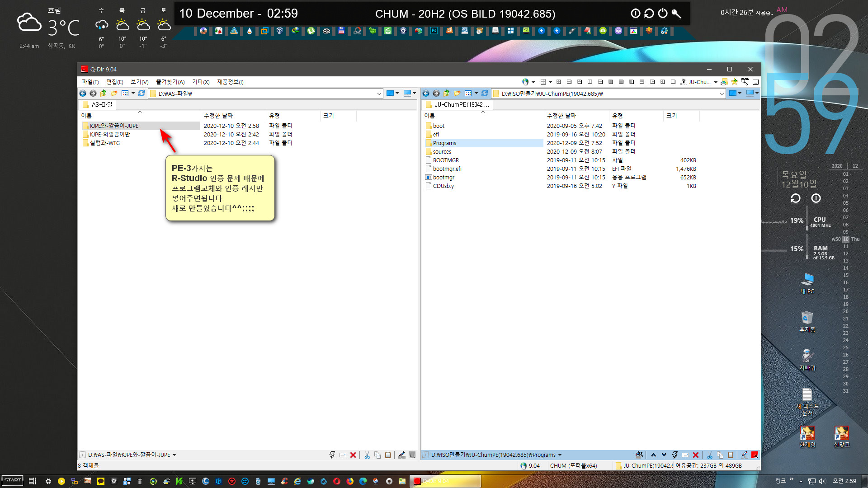Select the AS-파일 tab in left pane
The height and width of the screenshot is (488, 868).
click(98, 105)
